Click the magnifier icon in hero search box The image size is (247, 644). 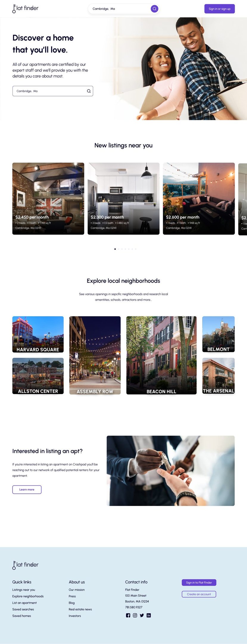tap(89, 91)
